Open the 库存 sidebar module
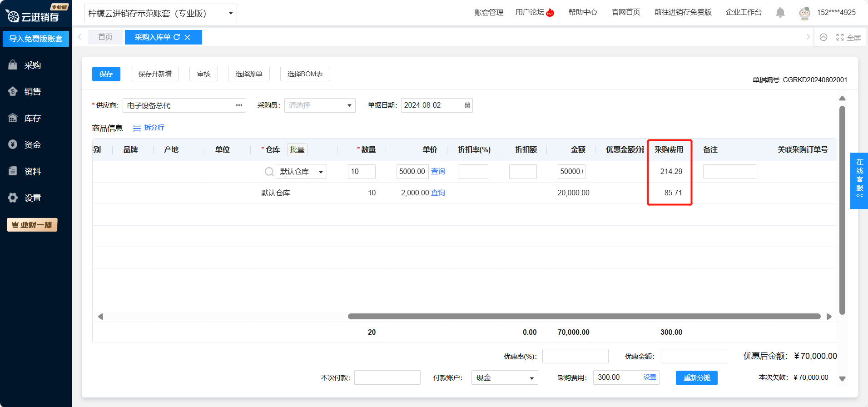Image resolution: width=868 pixels, height=407 pixels. click(25, 118)
